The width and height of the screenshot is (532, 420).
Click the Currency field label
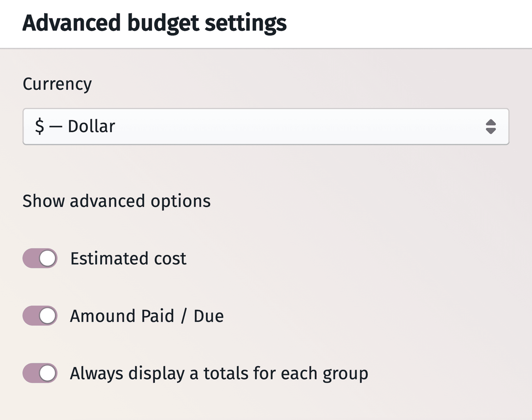pos(57,84)
